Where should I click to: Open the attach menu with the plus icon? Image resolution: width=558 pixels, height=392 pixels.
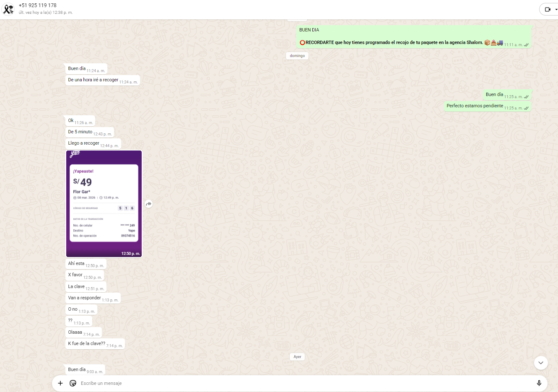(60, 383)
